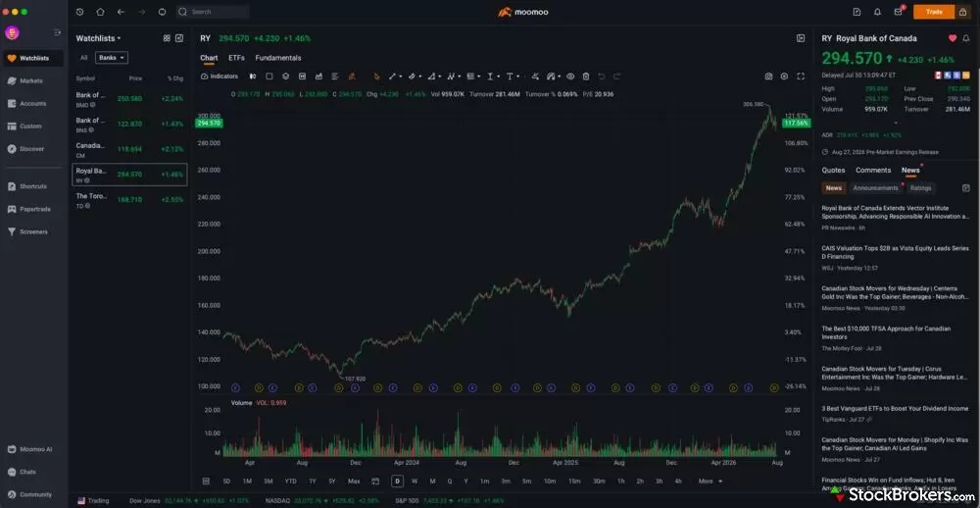This screenshot has width=980, height=508.
Task: Set chart range to Max
Action: [354, 482]
